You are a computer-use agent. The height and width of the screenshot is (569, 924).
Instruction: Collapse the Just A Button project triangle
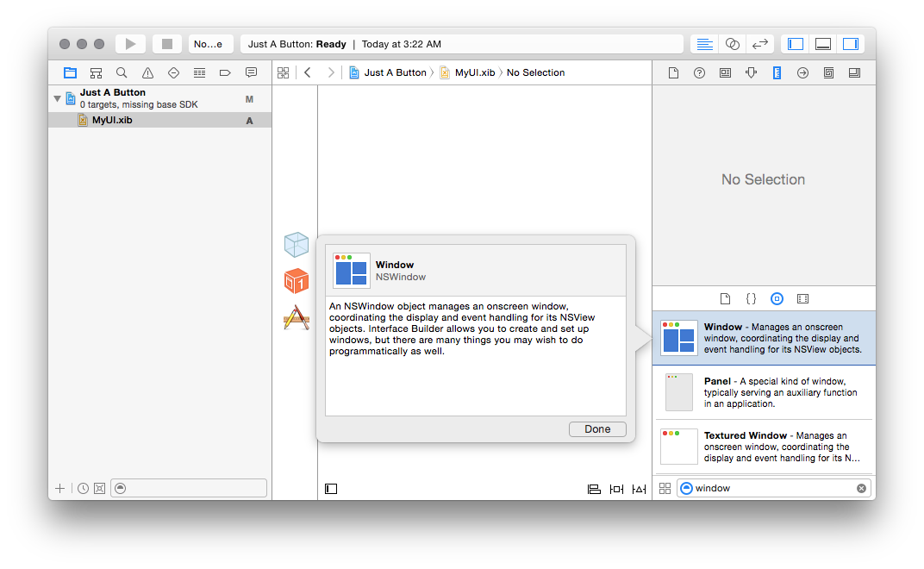pos(57,98)
